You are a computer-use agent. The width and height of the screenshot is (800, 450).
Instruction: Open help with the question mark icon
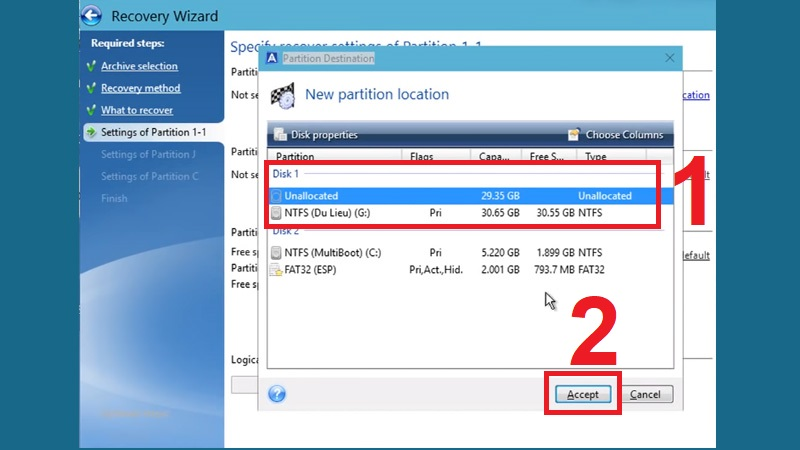(277, 394)
